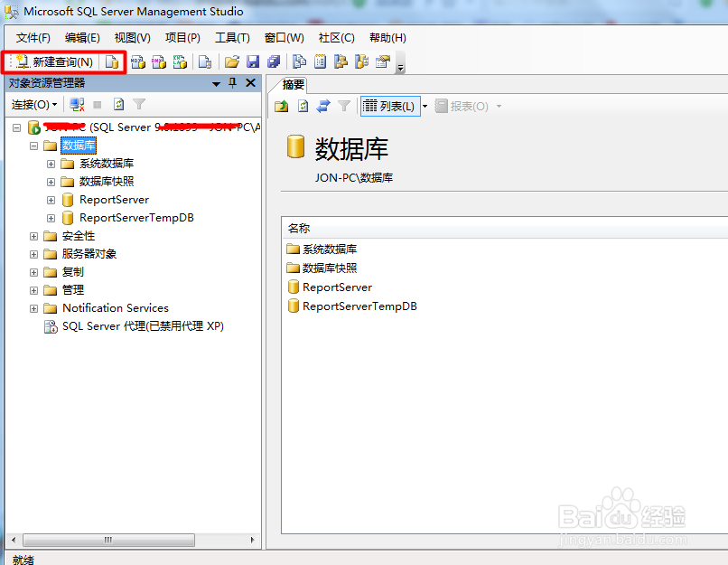Select ReportServer in the summary list
728x565 pixels.
338,287
